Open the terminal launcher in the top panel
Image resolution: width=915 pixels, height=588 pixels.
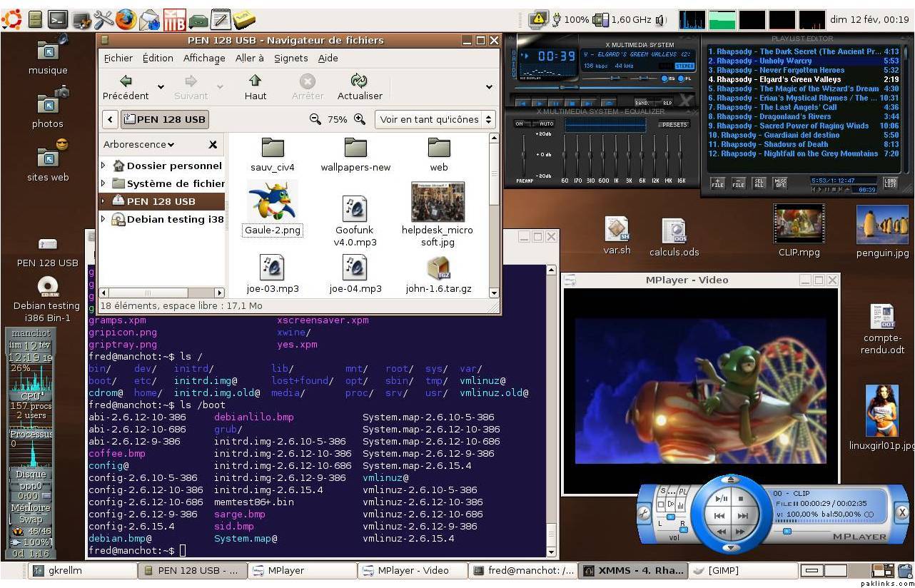coord(58,19)
